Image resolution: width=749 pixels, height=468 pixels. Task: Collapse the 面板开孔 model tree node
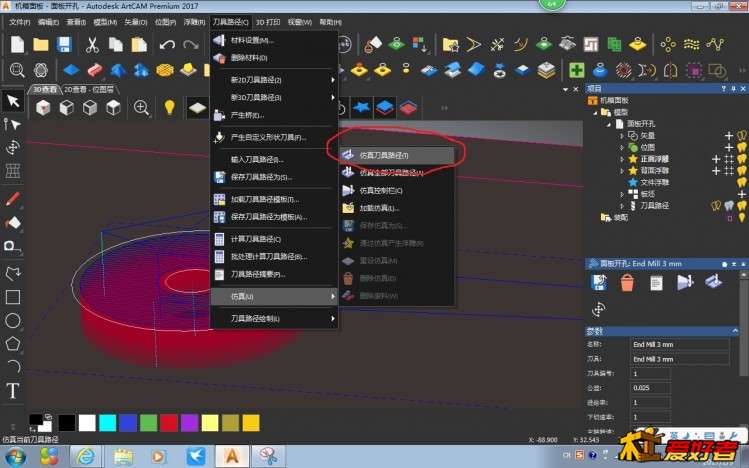[609, 124]
